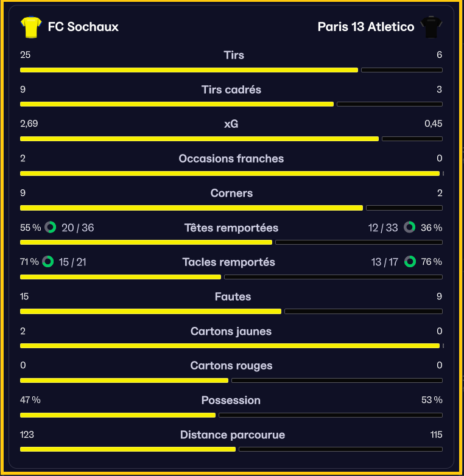
Task: Select the xG stat label
Action: [x=231, y=124]
